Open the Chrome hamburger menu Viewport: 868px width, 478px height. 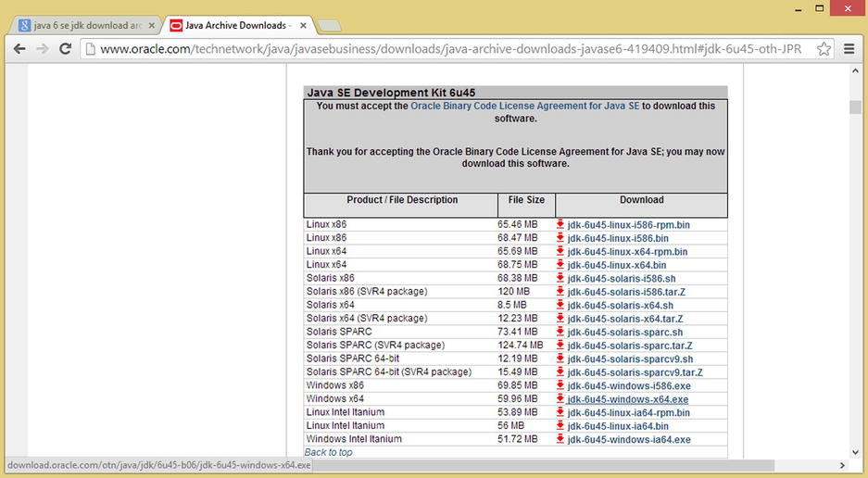click(849, 49)
